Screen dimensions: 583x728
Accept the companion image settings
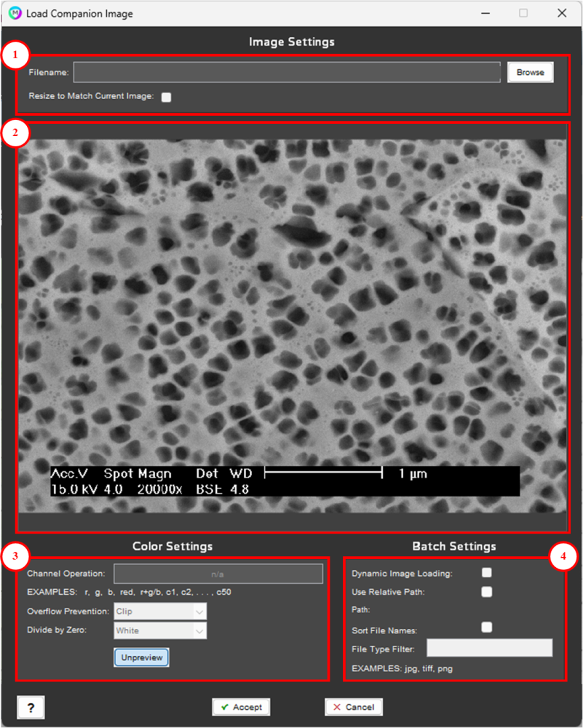click(241, 707)
